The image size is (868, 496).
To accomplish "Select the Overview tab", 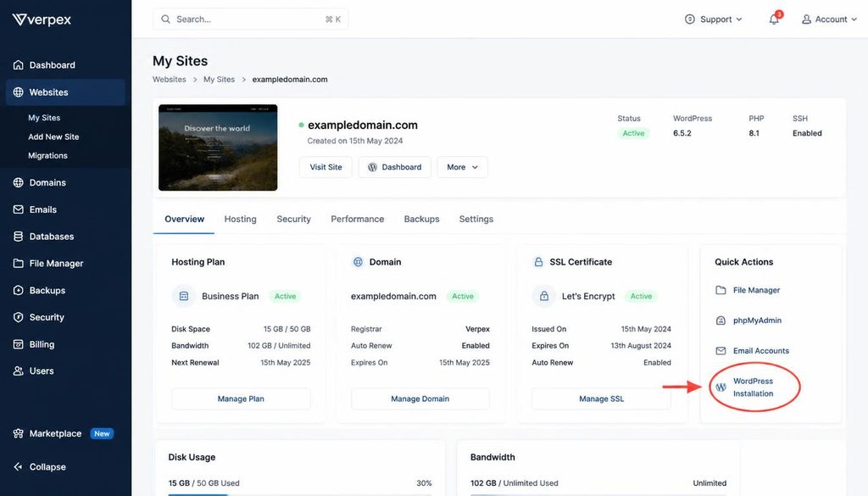I will click(x=184, y=220).
